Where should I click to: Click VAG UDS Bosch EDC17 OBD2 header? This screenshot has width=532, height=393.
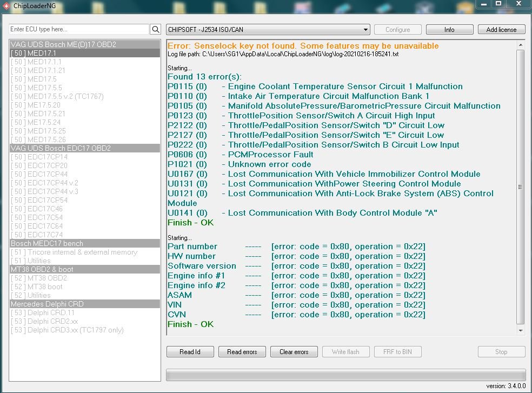tap(85, 148)
